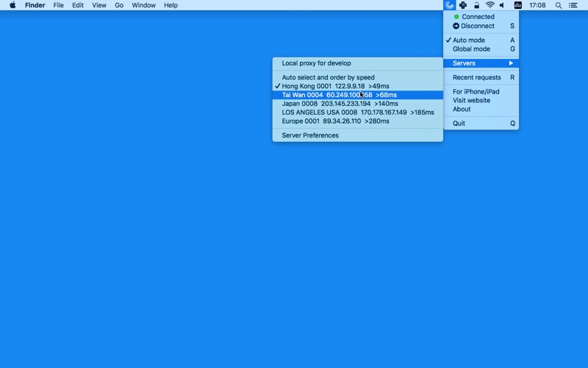588x368 pixels.
Task: Quit the VPN application
Action: pos(481,123)
